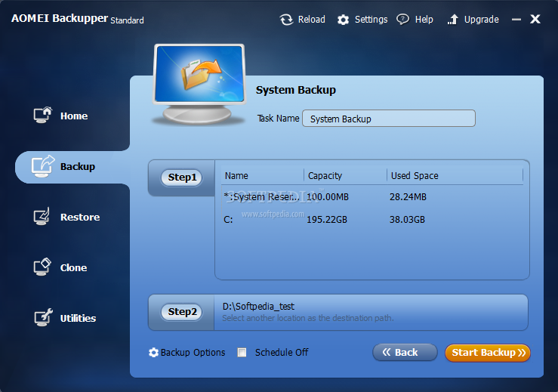Screen dimensions: 558x392
Task: Click the Settings gear icon
Action: click(x=343, y=20)
